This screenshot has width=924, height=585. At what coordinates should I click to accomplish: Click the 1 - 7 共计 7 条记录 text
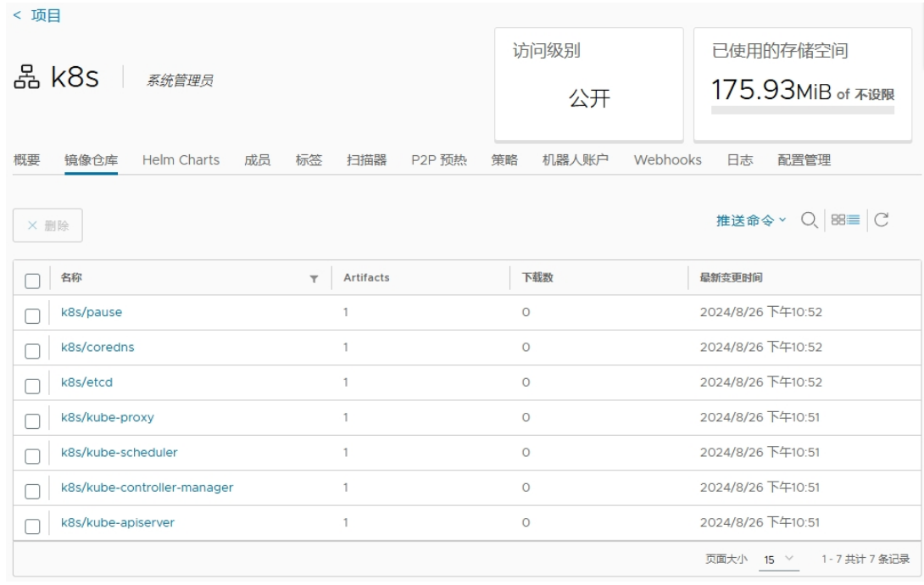866,559
